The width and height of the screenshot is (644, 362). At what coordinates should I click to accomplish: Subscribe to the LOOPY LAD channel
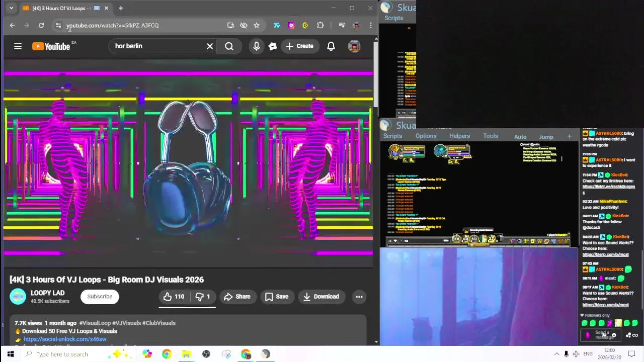[100, 296]
